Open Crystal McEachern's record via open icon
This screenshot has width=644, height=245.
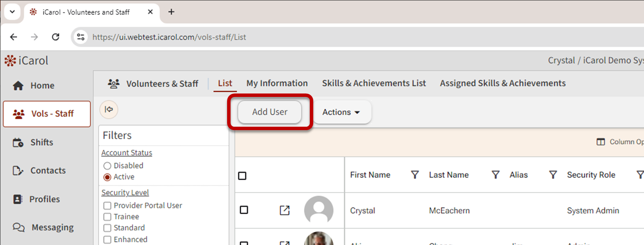click(285, 210)
